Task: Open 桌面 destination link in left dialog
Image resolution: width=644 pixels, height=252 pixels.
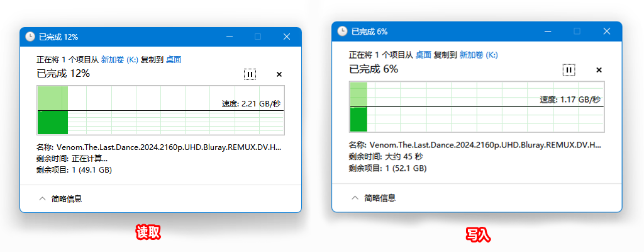Action: coord(174,60)
